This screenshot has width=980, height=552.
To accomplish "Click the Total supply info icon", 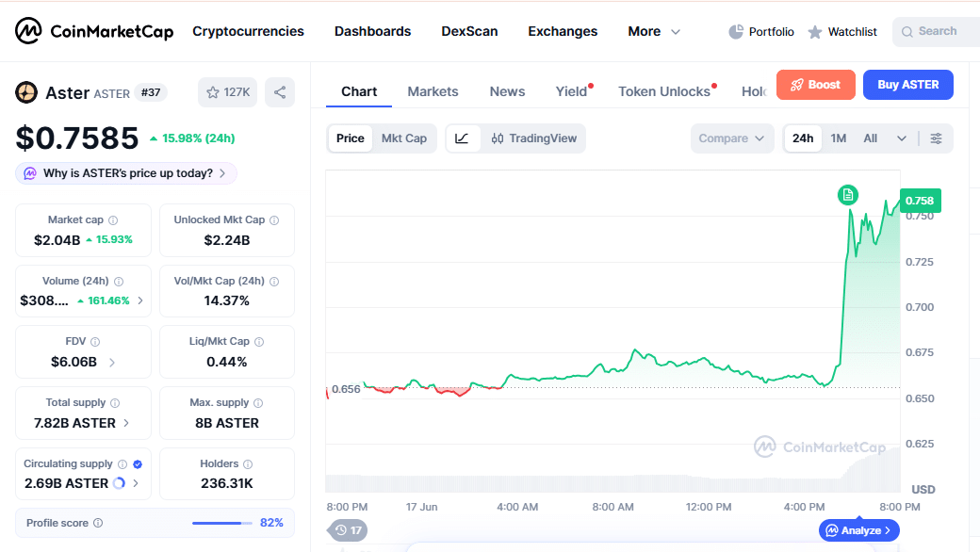I will click(x=115, y=403).
